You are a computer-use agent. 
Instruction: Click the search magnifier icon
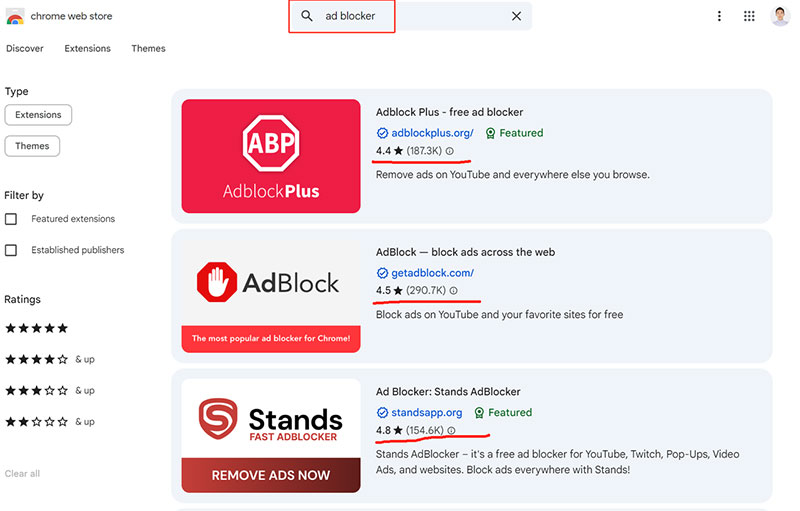click(307, 16)
